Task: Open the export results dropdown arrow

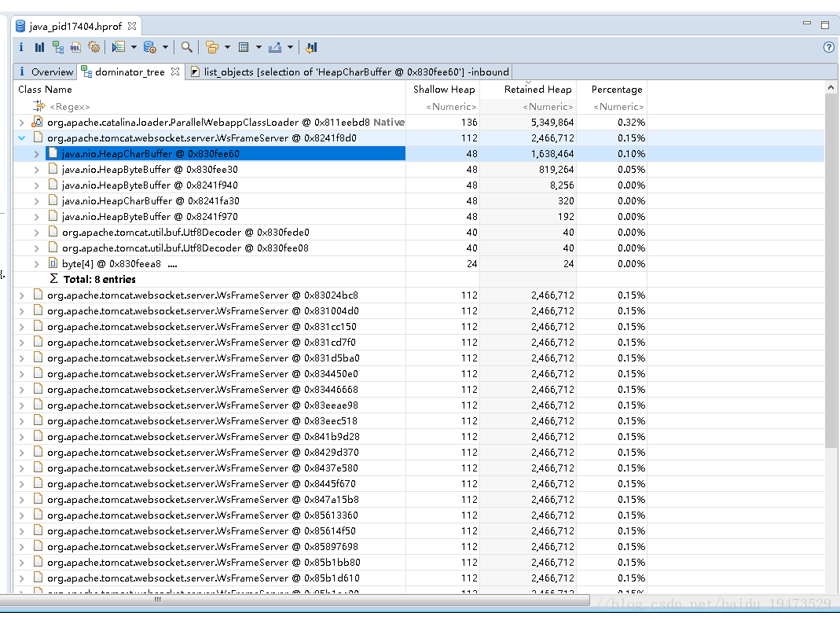Action: click(291, 47)
